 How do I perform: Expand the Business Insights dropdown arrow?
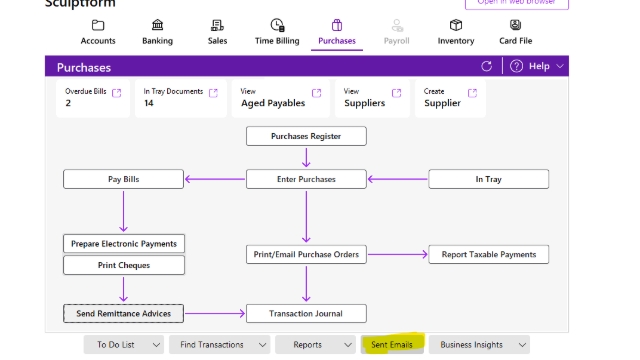coord(522,345)
